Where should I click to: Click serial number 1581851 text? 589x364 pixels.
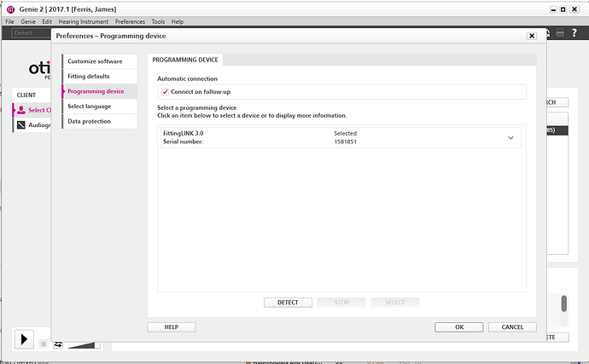pos(345,142)
